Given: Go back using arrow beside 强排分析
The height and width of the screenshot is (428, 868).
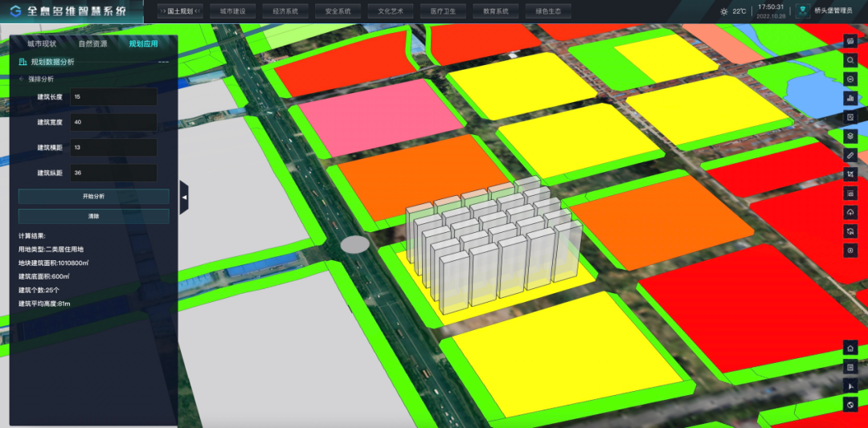Looking at the screenshot, I should coord(22,79).
